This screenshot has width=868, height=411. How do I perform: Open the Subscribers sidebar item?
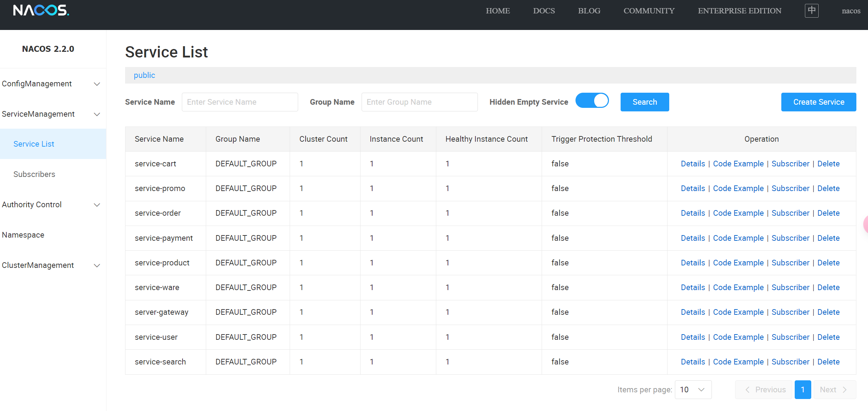[34, 174]
